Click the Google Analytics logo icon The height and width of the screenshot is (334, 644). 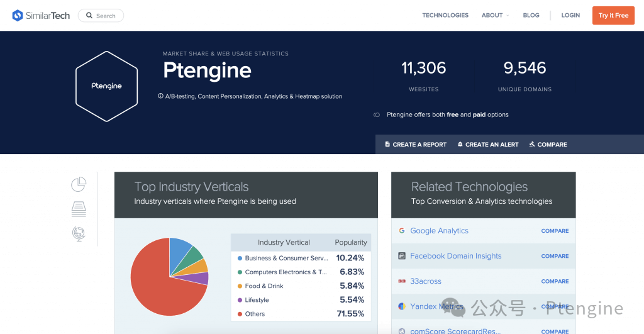(x=401, y=231)
